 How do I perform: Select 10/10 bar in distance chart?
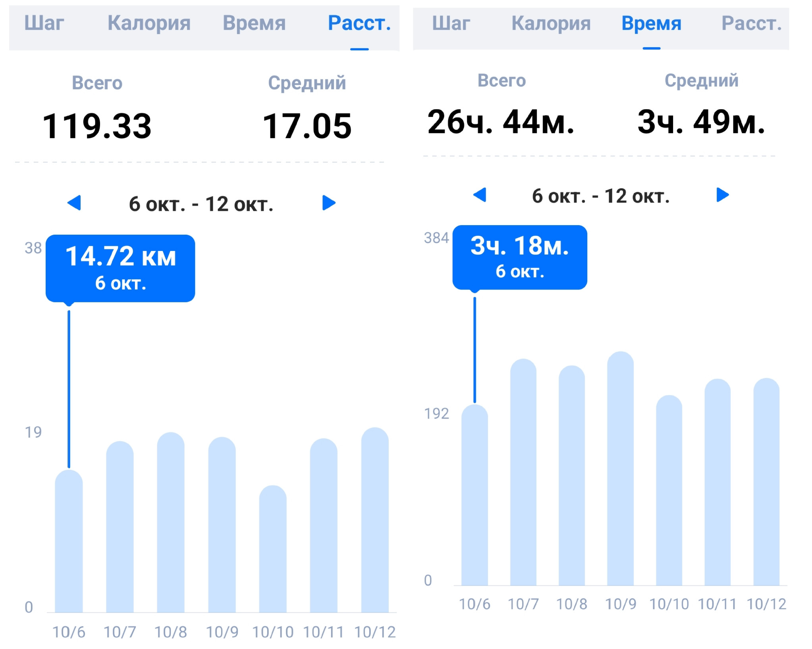(x=273, y=549)
